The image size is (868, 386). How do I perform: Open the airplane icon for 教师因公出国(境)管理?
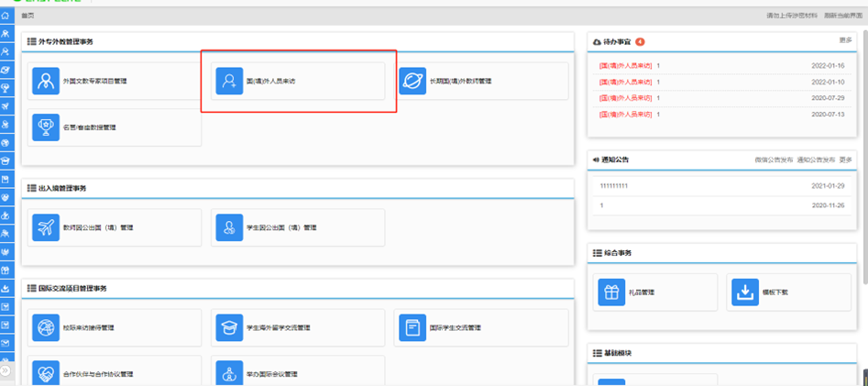pyautogui.click(x=46, y=227)
